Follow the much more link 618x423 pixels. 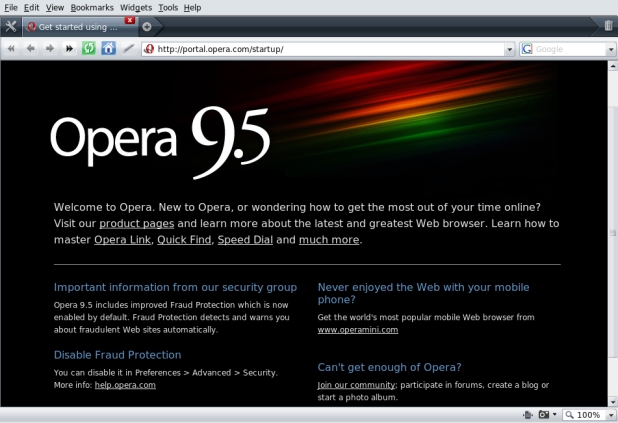[329, 240]
